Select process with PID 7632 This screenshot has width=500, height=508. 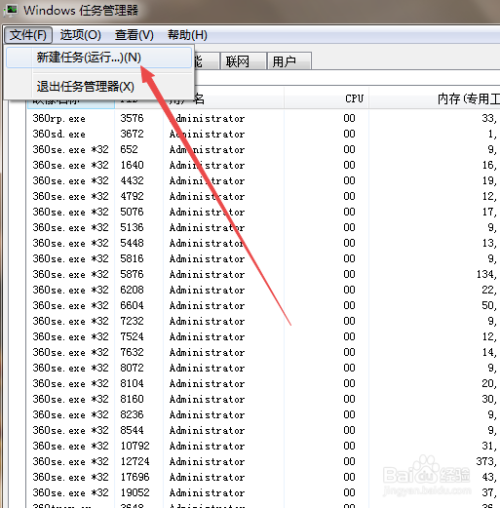point(263,352)
